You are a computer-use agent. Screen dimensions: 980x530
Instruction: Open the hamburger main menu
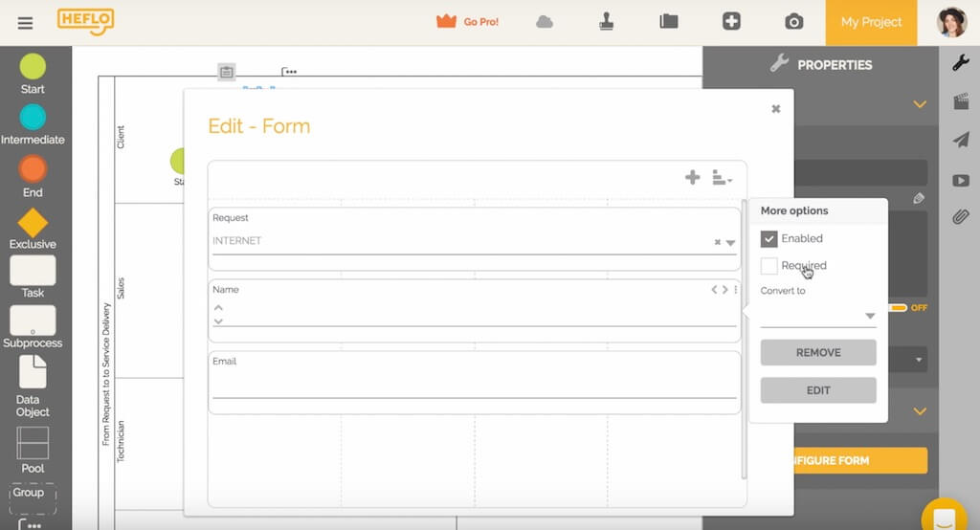click(x=25, y=23)
